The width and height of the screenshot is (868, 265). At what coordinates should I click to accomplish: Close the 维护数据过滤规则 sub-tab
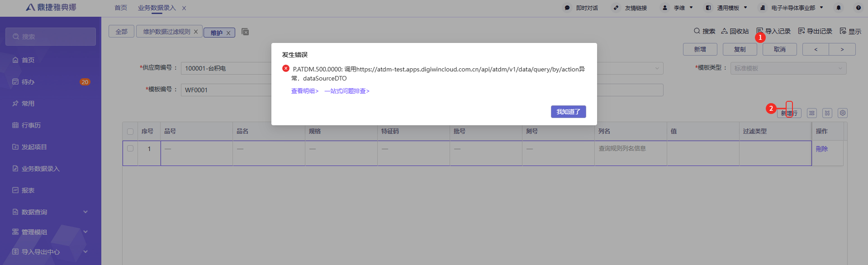196,32
